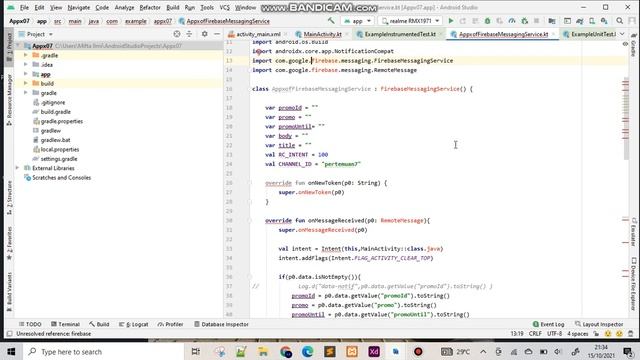The image size is (640, 360).
Task: Open Gradle side panel on right
Action: click(633, 46)
